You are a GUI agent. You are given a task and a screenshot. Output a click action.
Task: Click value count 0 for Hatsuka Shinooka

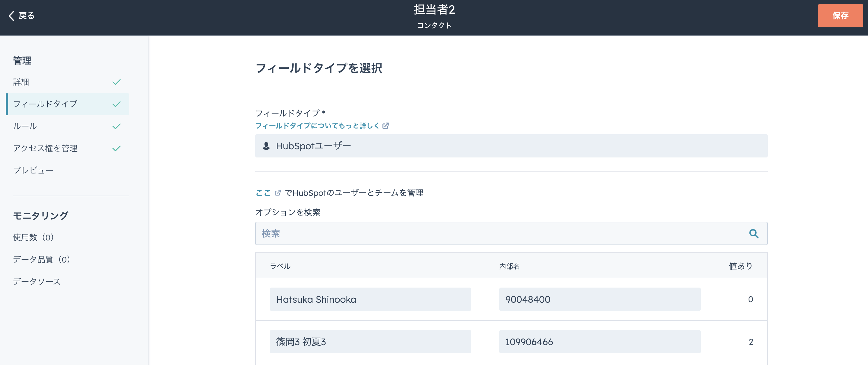point(750,299)
